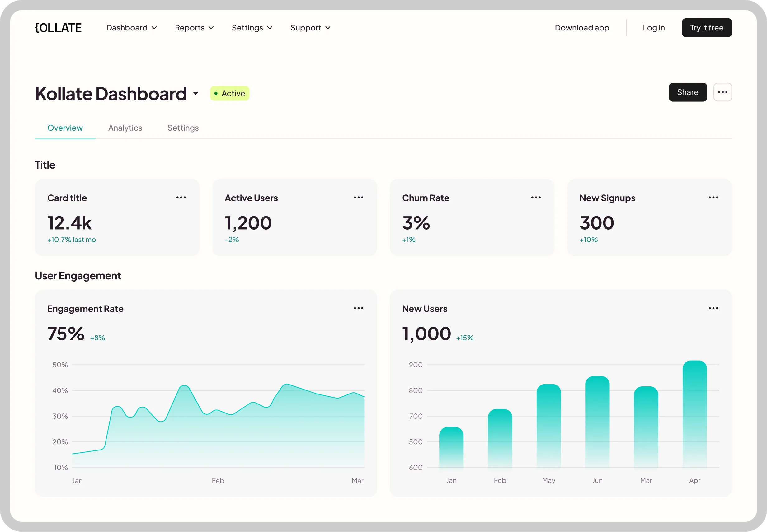Open the Card title options menu

181,197
